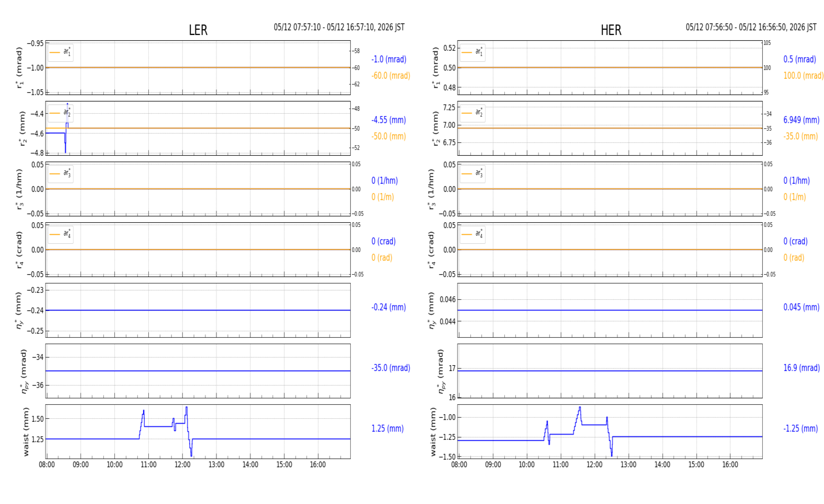Click the ∂r3* legend in the HER plot
Image resolution: width=824 pixels, height=504 pixels.
(473, 174)
